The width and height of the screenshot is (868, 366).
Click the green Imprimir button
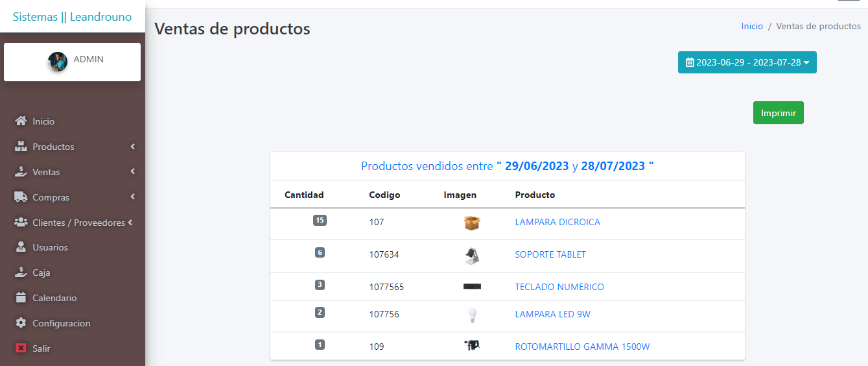[779, 113]
